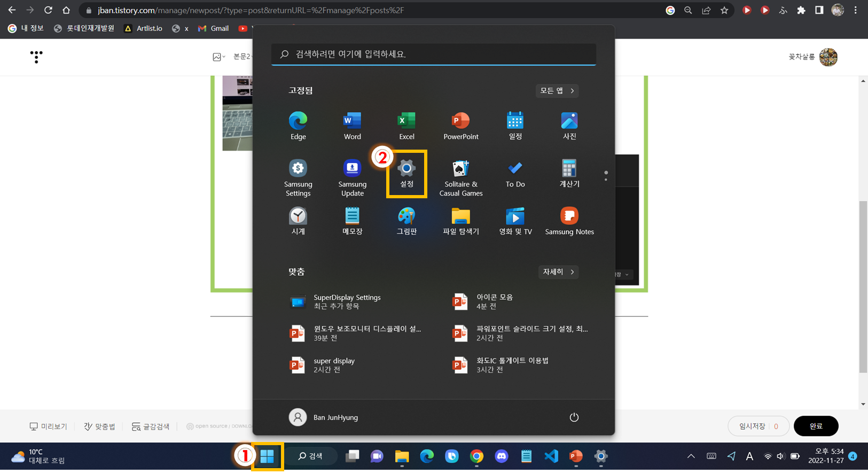Open the 꽃차살롱 profile avatar

coord(828,57)
